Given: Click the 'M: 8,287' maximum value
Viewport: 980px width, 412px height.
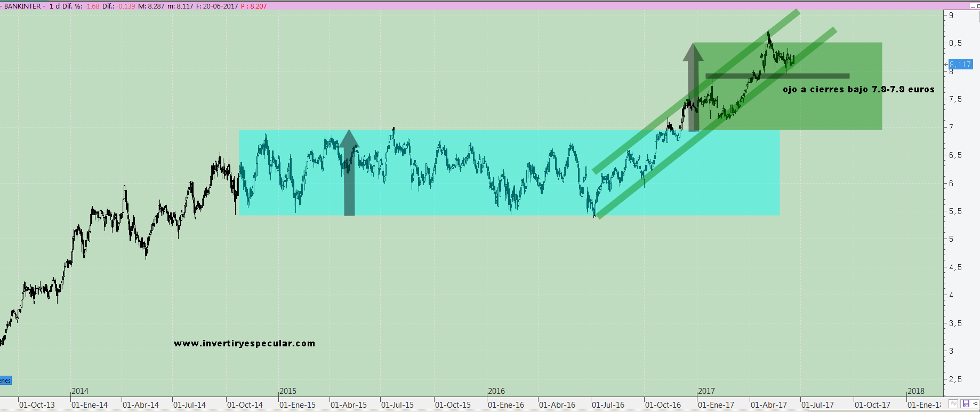Looking at the screenshot, I should click(151, 6).
